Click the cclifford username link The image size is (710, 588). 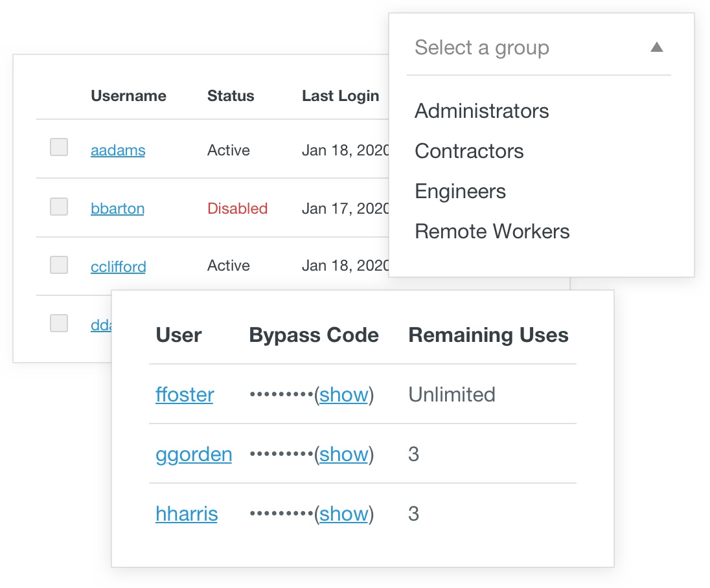coord(118,267)
